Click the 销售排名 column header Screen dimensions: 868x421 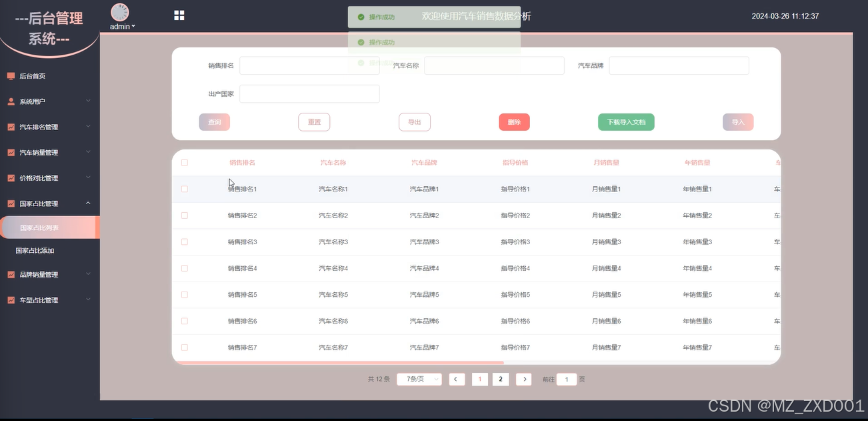(242, 163)
